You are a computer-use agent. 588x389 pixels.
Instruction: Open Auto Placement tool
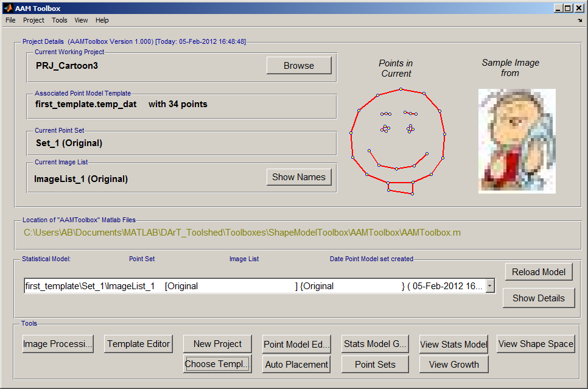click(x=297, y=365)
